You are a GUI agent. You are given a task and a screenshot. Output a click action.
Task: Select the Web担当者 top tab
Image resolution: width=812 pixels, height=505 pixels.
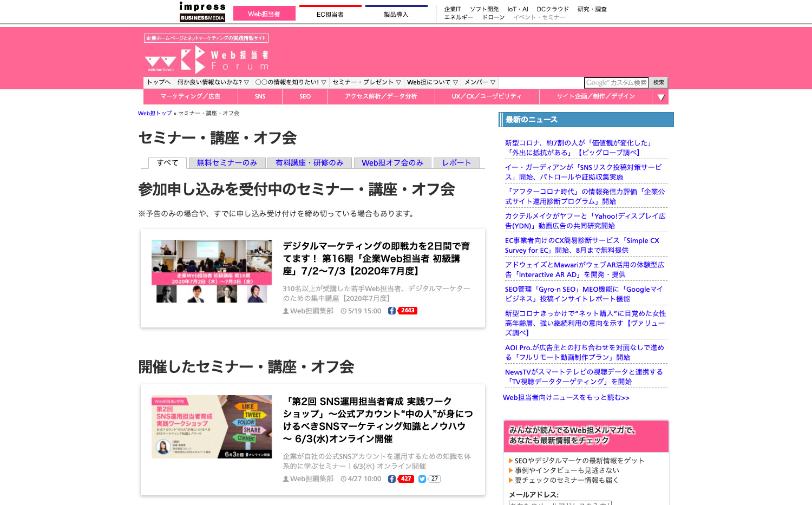tap(264, 14)
